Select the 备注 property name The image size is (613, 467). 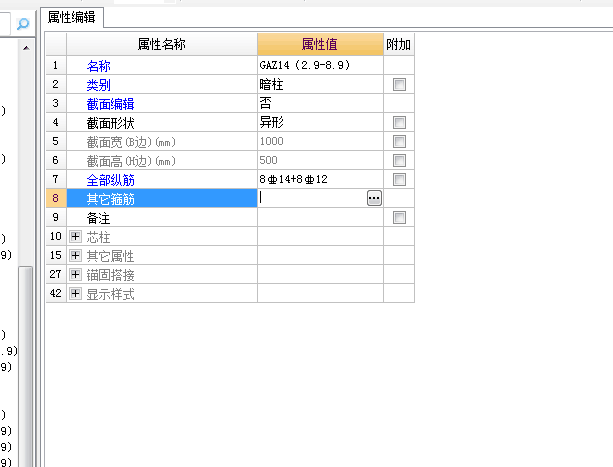pos(99,218)
